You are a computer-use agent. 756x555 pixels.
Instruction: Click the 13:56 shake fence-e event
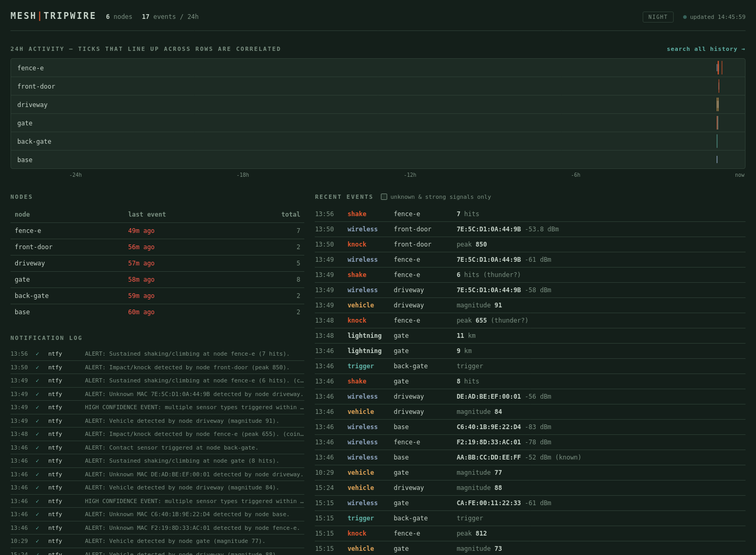tap(530, 214)
